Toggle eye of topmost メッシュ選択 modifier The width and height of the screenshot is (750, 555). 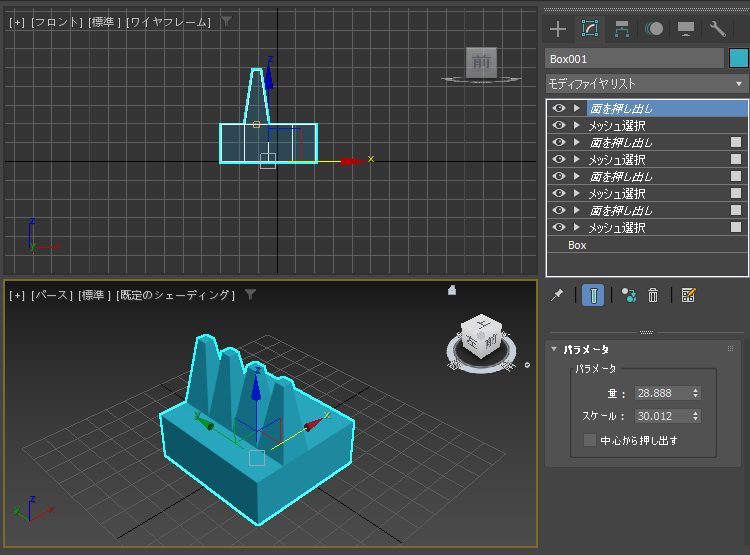(x=559, y=125)
